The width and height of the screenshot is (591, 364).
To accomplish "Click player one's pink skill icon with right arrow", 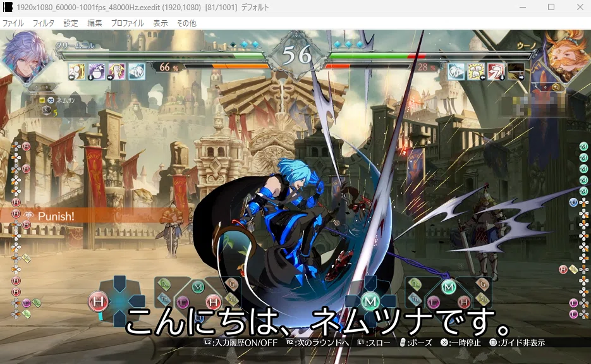I will pos(117,71).
